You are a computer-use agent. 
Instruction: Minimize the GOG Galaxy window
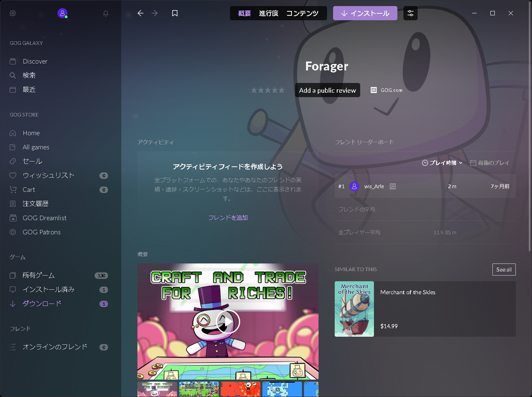[474, 13]
